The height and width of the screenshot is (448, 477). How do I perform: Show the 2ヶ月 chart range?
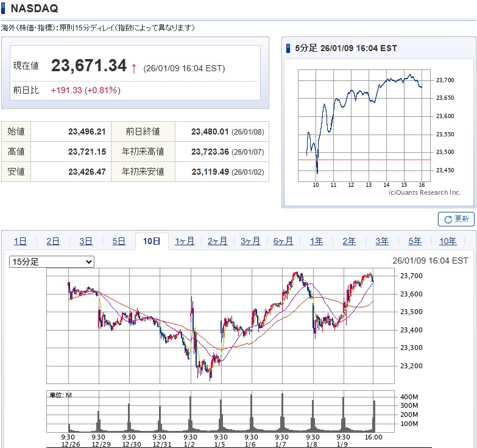217,241
